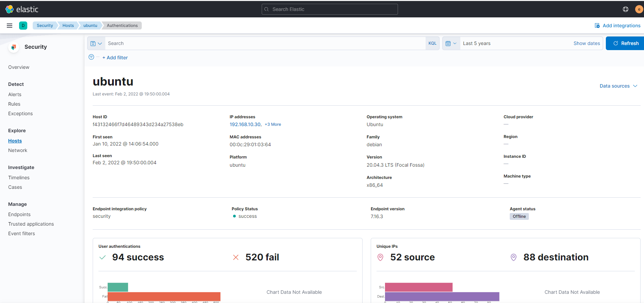
Task: Open Timelines from the sidebar
Action: 19,178
